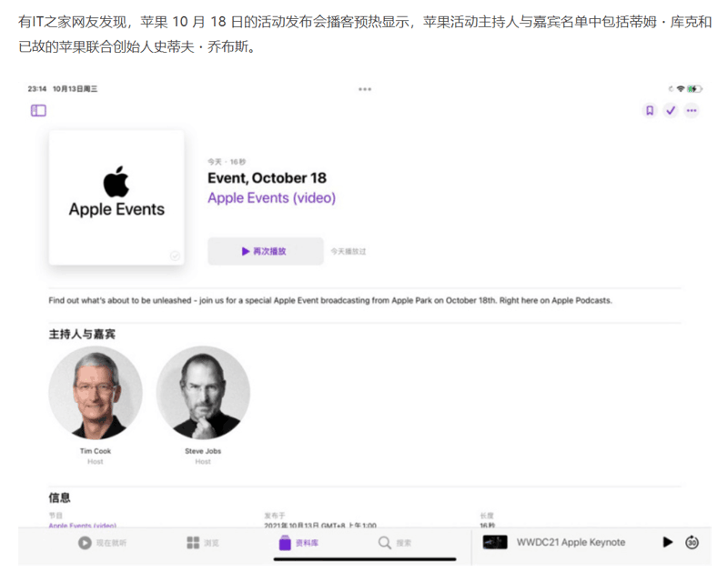This screenshot has height=582, width=728.
Task: Click the Steve Jobs name label
Action: 203,451
